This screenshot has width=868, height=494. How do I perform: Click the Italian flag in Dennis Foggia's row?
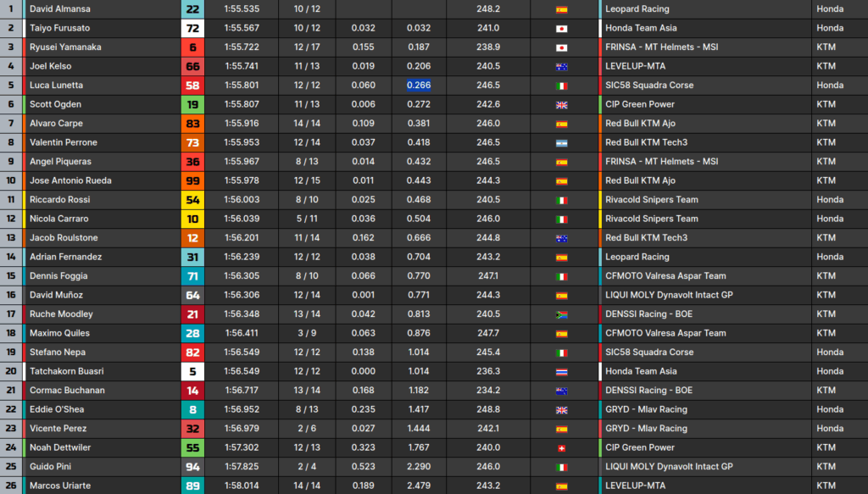pos(561,276)
